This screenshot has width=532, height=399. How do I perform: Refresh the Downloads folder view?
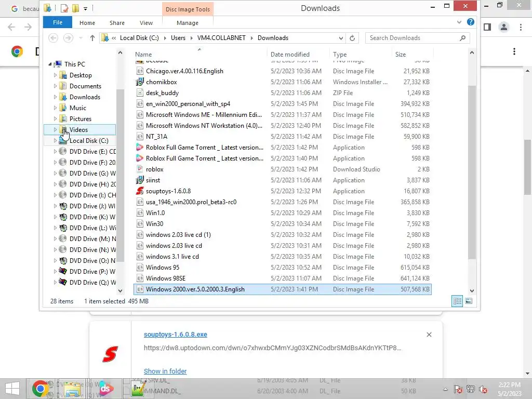[x=352, y=38]
